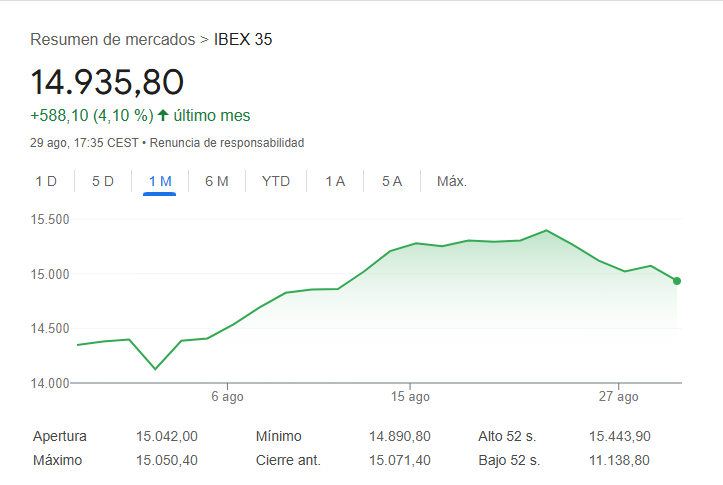
Task: Click the main price 14.935,80
Action: click(x=107, y=82)
